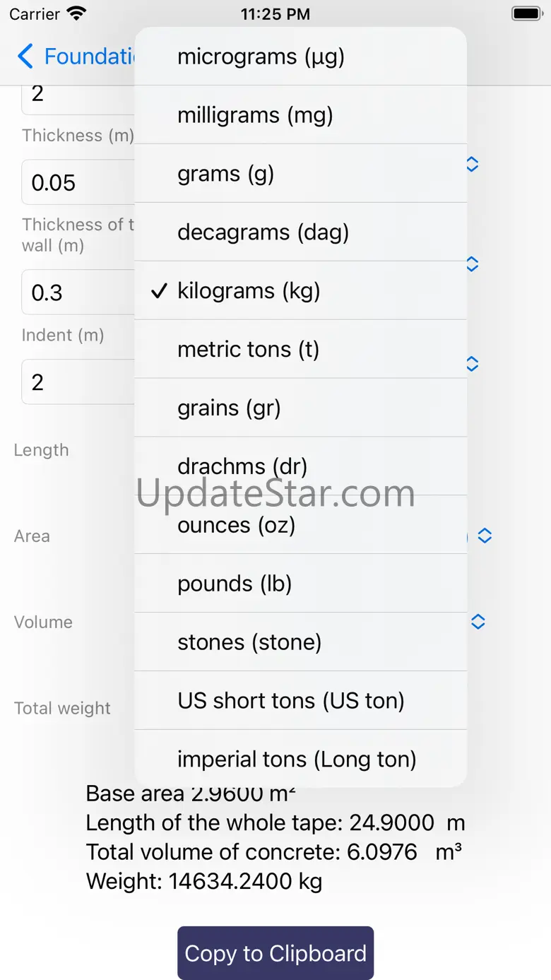Switch unit to metric tons (t)
The image size is (551, 980).
pos(300,350)
